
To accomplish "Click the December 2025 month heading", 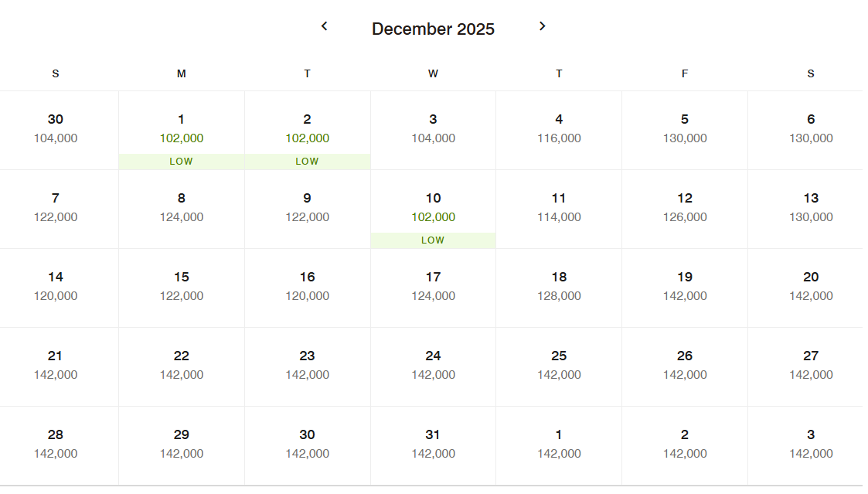I will 433,29.
